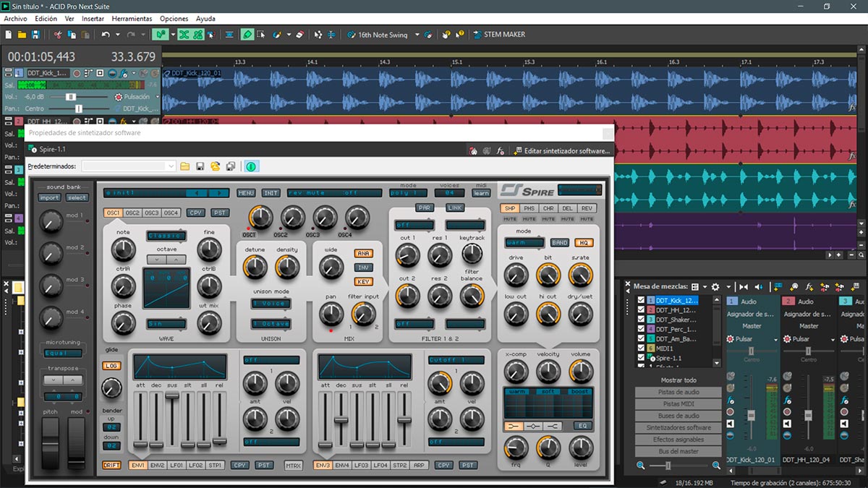868x488 pixels.
Task: Click the speaker icon on mixer channel 1
Action: click(731, 424)
